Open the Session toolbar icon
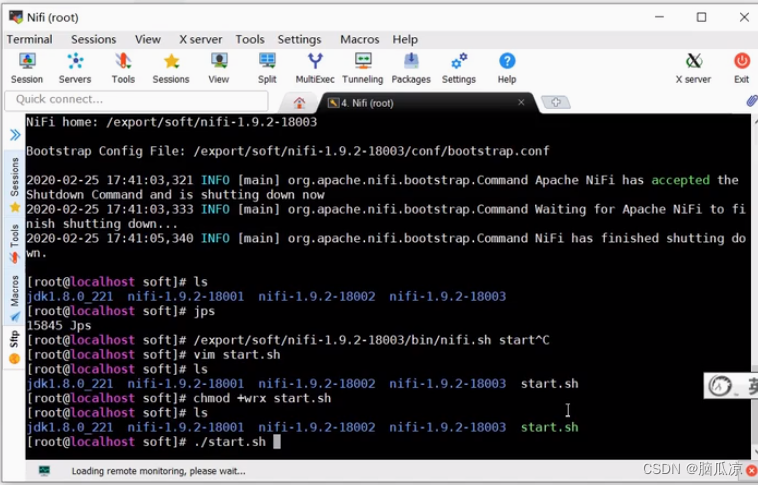 [x=27, y=68]
